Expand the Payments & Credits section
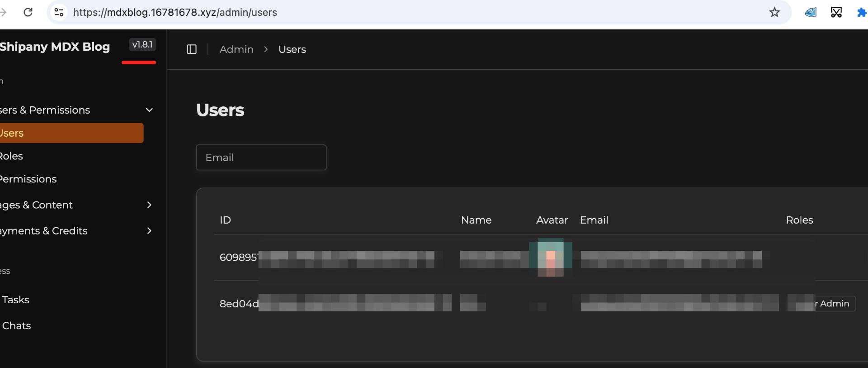This screenshot has width=868, height=368. (x=149, y=231)
